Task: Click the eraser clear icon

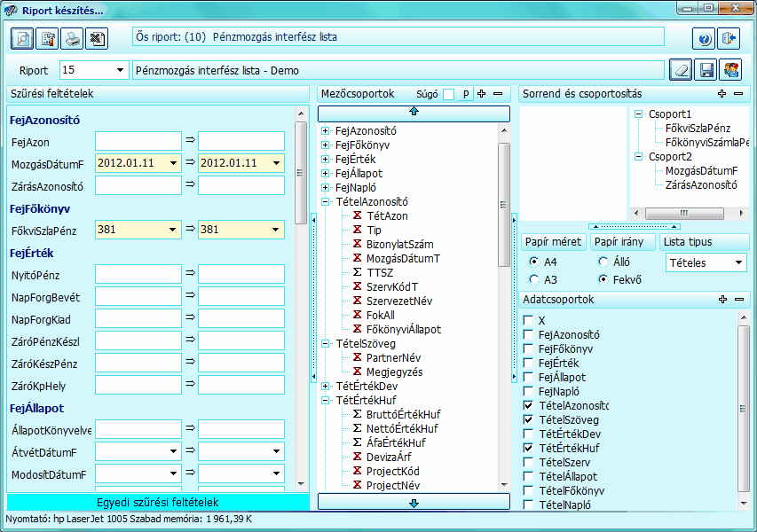Action: (681, 70)
